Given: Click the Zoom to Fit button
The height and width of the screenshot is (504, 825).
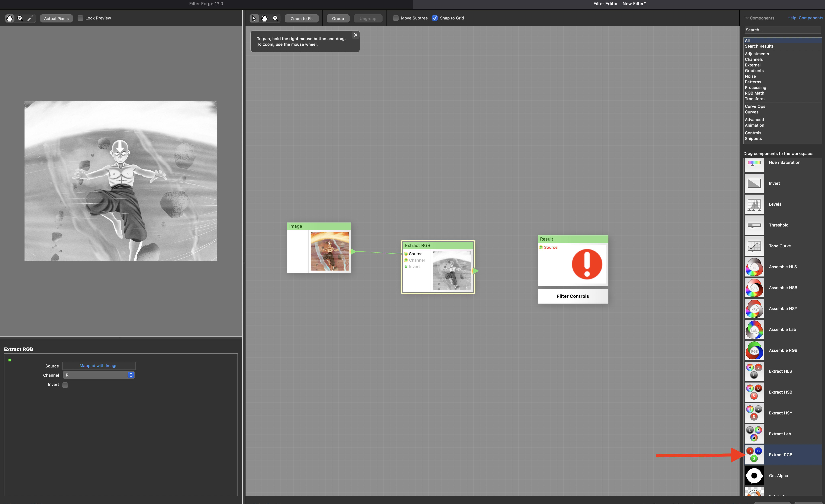Looking at the screenshot, I should click(301, 18).
